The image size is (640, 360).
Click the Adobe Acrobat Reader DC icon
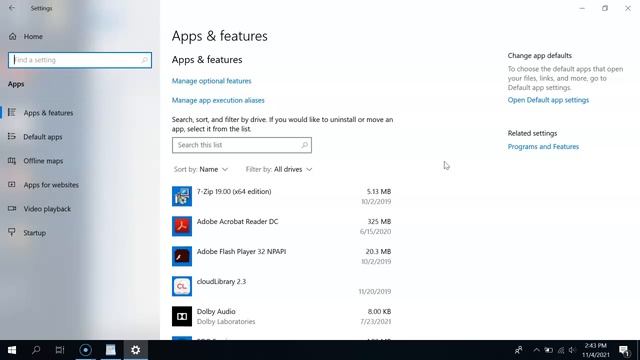(x=182, y=226)
